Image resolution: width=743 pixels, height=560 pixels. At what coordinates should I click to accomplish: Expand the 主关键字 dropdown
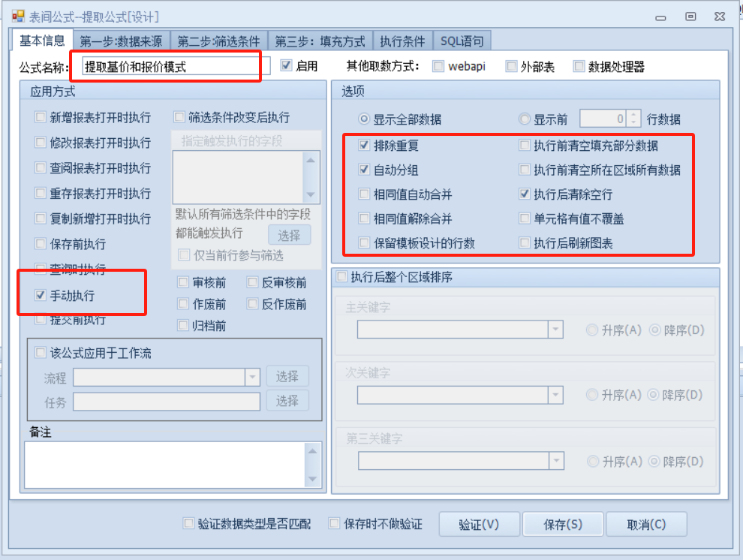(x=555, y=330)
